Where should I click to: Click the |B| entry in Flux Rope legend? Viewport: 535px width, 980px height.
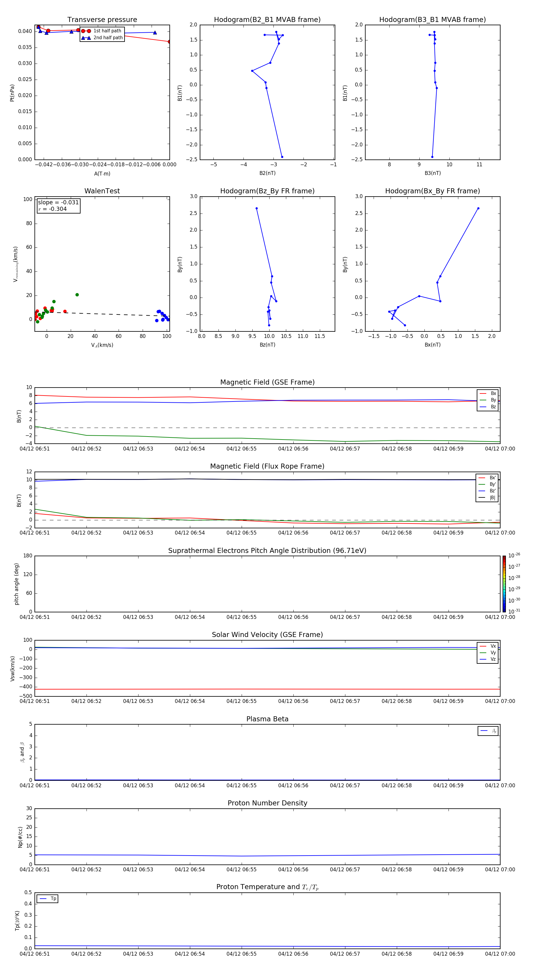pyautogui.click(x=487, y=498)
